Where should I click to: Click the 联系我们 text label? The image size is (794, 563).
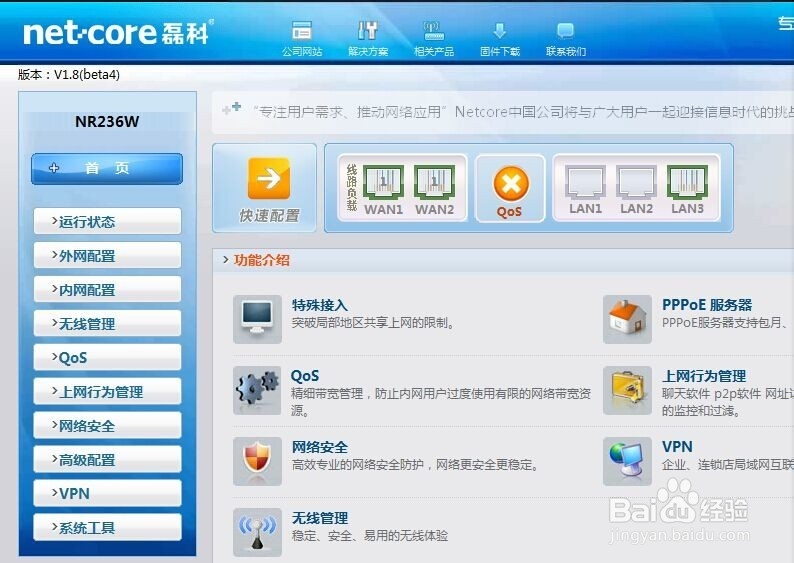[566, 52]
